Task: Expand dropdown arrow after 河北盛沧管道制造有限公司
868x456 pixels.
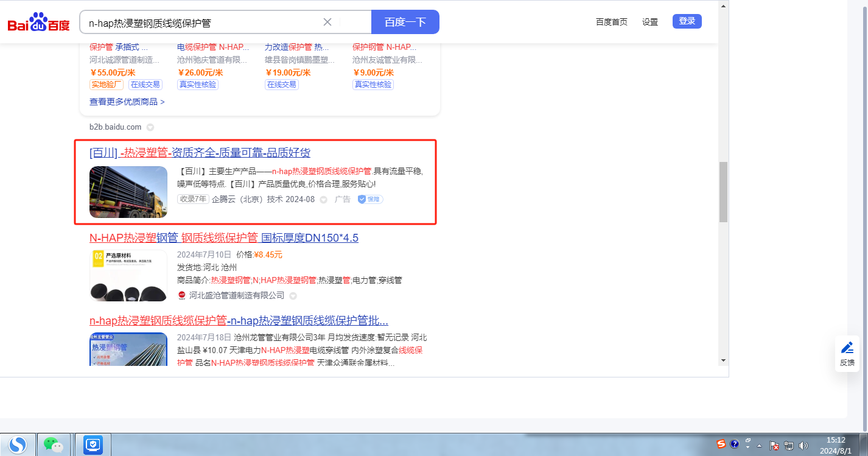Action: coord(293,296)
